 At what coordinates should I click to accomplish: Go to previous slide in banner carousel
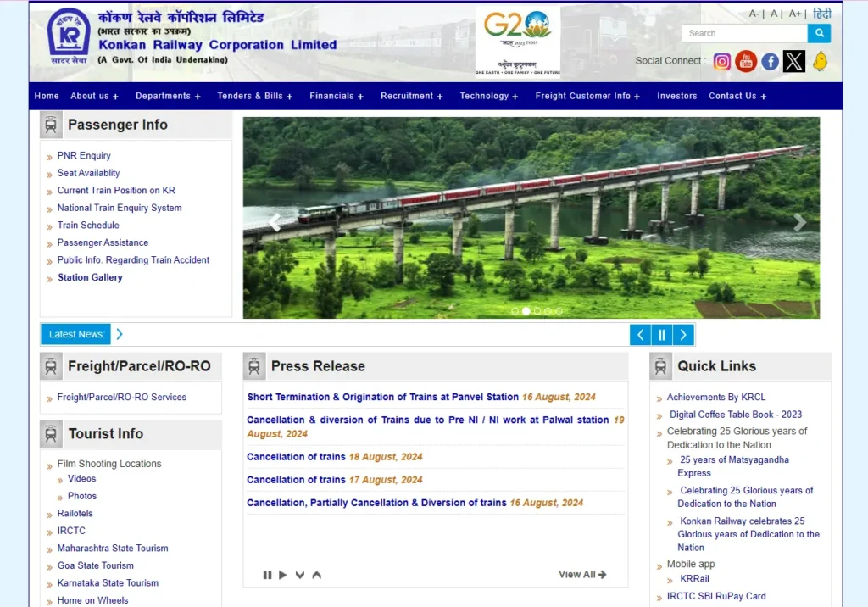274,223
